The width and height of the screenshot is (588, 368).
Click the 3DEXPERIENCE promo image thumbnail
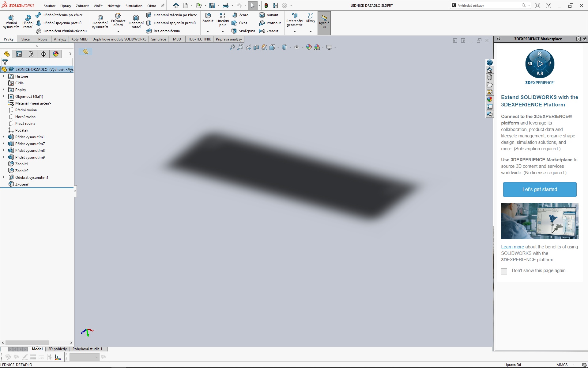(540, 221)
